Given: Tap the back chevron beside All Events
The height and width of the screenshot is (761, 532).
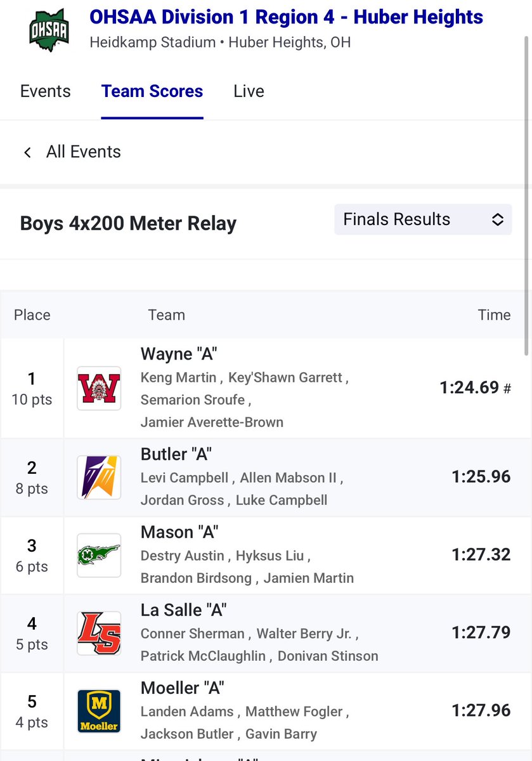Looking at the screenshot, I should pyautogui.click(x=27, y=152).
